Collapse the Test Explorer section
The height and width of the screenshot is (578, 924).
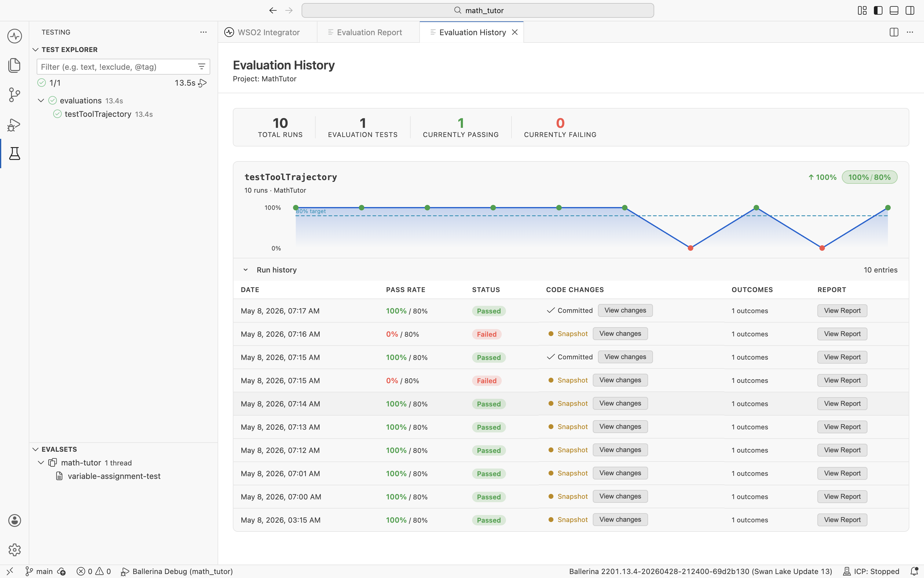[x=35, y=50]
